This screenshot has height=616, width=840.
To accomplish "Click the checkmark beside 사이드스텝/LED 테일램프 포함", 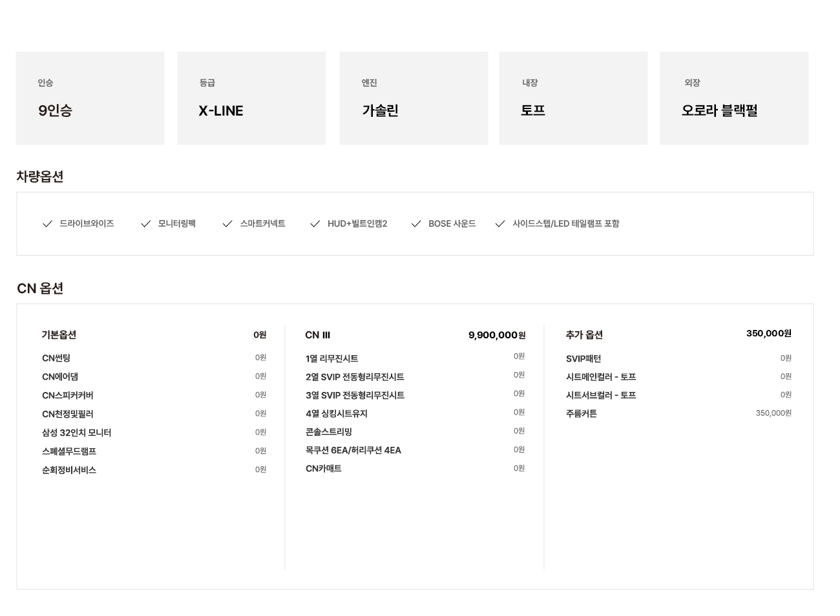I will [500, 224].
